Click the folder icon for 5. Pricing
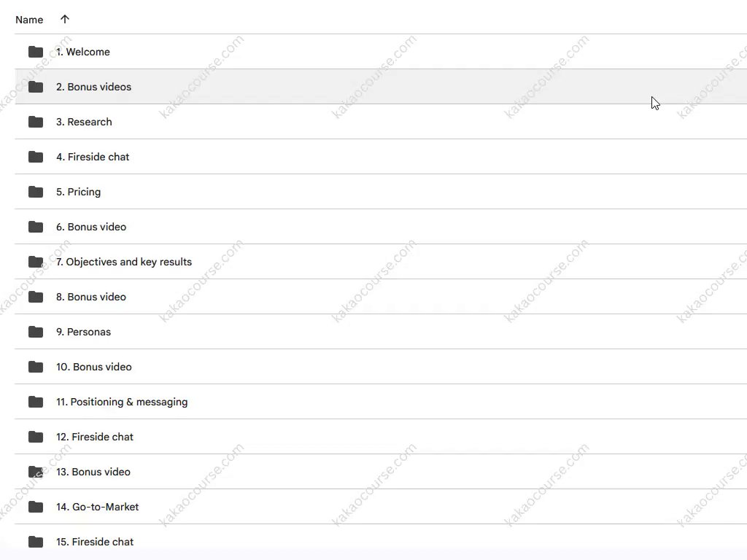This screenshot has height=560, width=747. (36, 192)
